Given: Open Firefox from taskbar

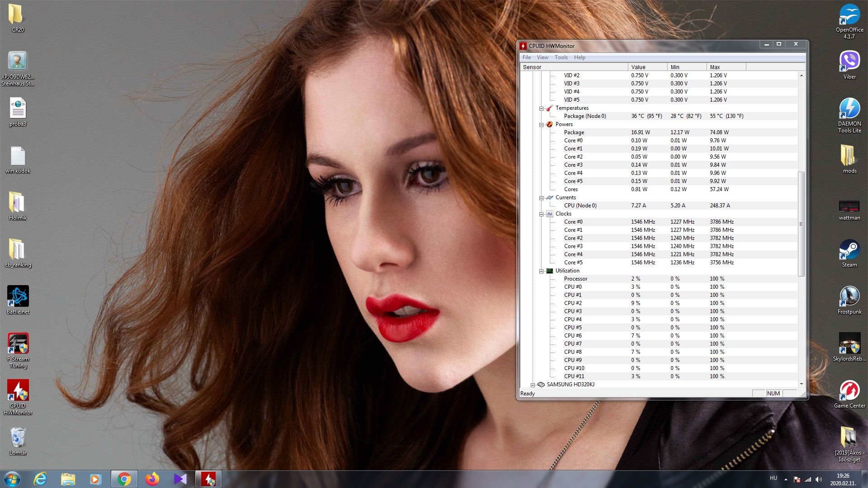Looking at the screenshot, I should (x=152, y=479).
